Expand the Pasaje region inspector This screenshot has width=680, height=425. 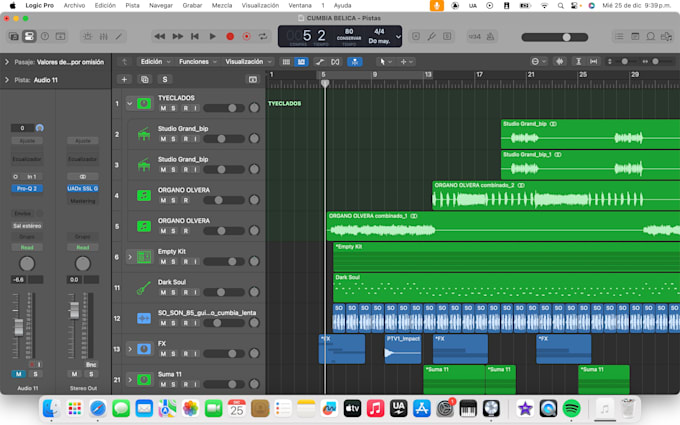coord(7,62)
